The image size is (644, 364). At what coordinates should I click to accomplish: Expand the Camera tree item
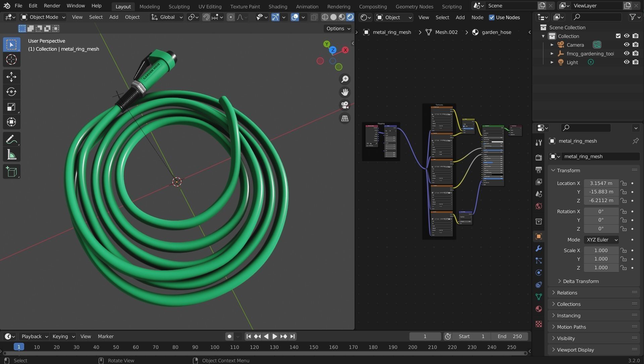point(552,45)
